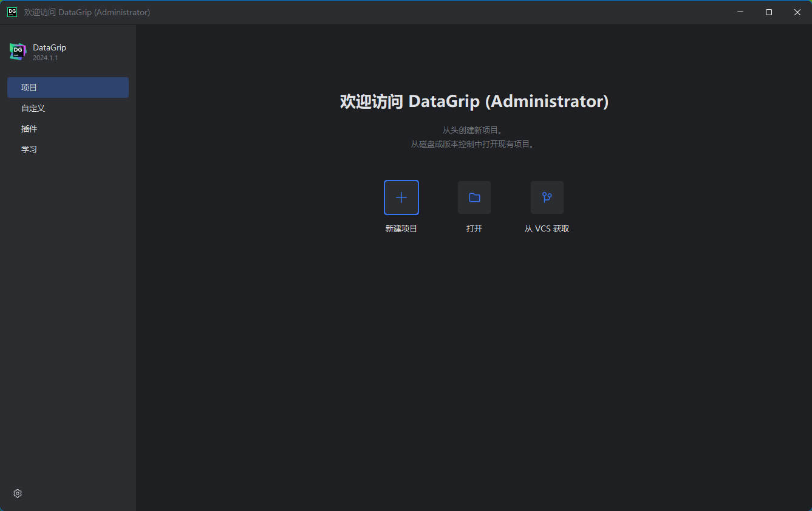Open settings with the gear icon
The height and width of the screenshot is (511, 812).
pyautogui.click(x=17, y=493)
